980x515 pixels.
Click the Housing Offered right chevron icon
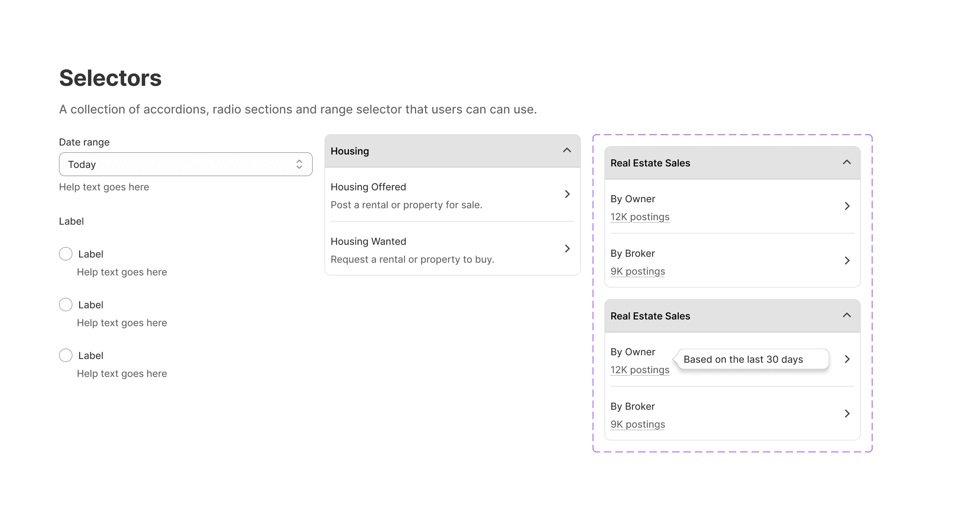[x=567, y=194]
